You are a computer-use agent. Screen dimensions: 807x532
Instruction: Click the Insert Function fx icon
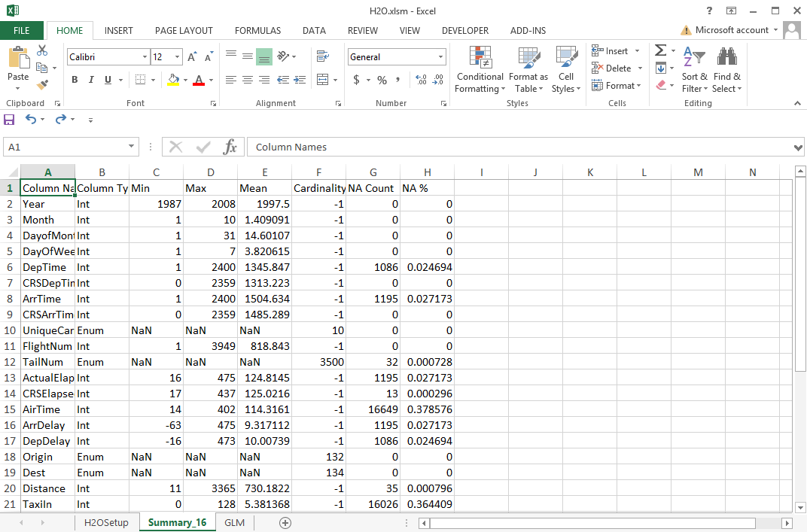click(230, 147)
